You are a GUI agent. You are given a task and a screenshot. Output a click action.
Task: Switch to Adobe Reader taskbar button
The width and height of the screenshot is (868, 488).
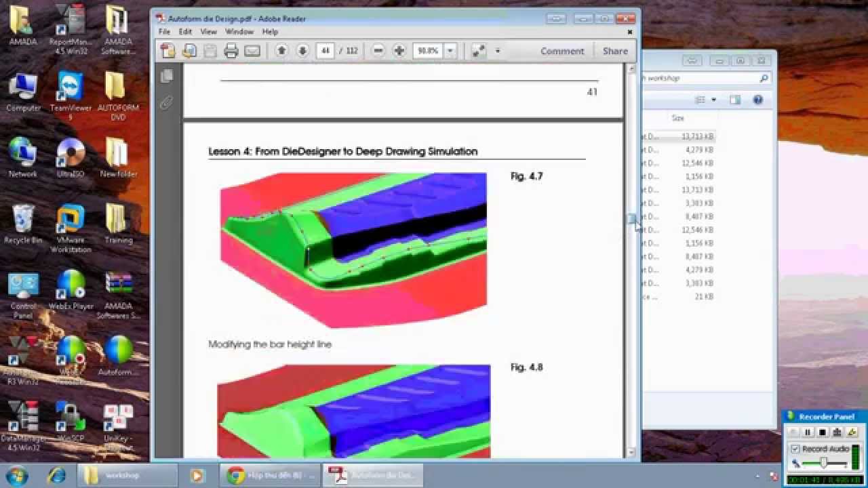[373, 475]
